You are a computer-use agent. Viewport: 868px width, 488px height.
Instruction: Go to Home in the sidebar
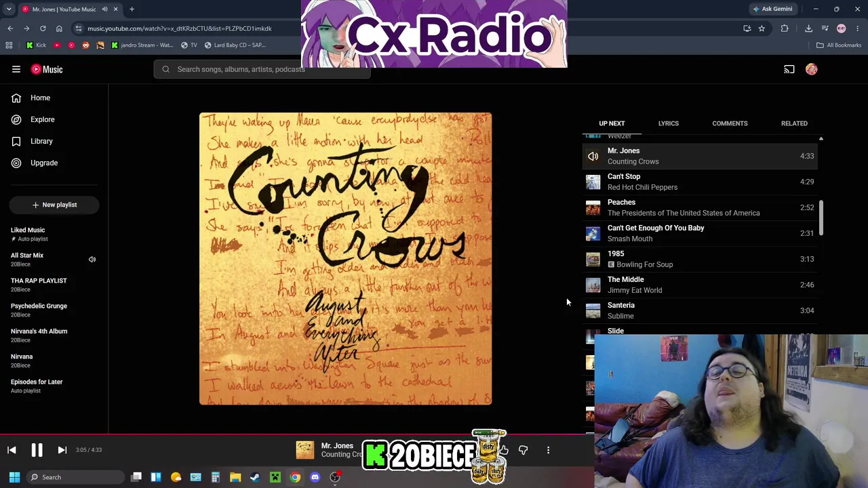point(54,98)
